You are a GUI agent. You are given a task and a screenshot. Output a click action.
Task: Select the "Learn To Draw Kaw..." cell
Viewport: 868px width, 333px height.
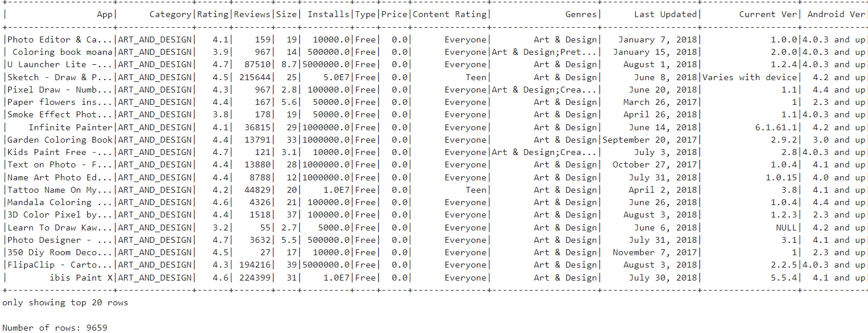click(60, 228)
